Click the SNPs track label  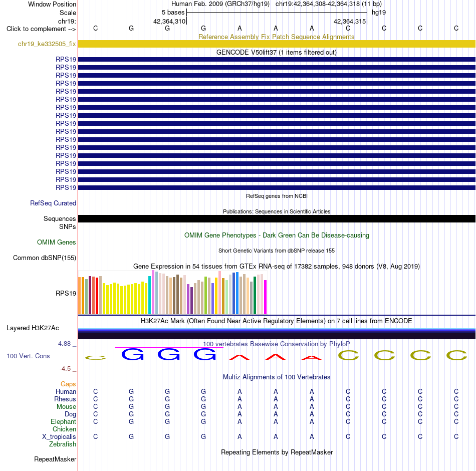click(x=68, y=226)
